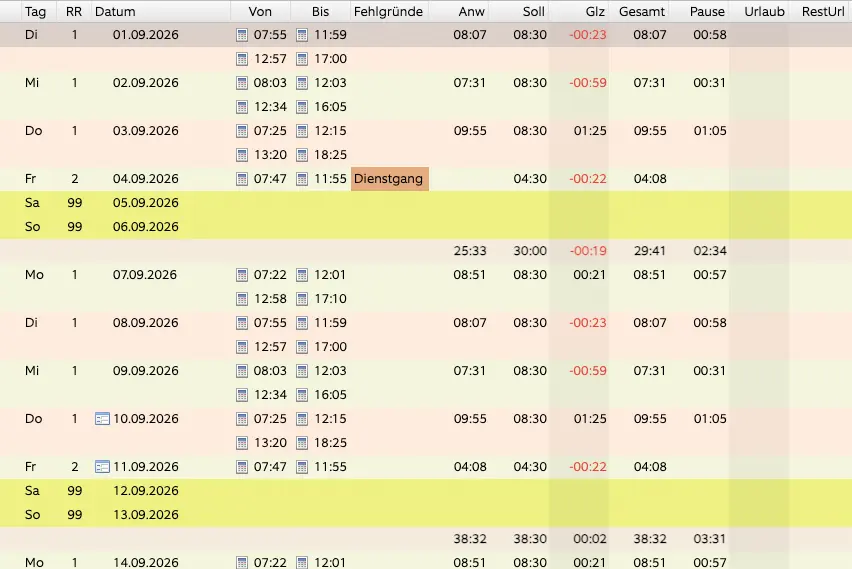Click time icon before 12:03 on 02.09.2026

[x=302, y=83]
